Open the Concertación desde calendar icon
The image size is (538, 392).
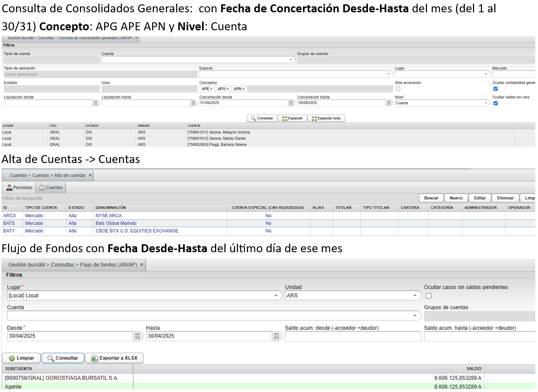[x=291, y=103]
